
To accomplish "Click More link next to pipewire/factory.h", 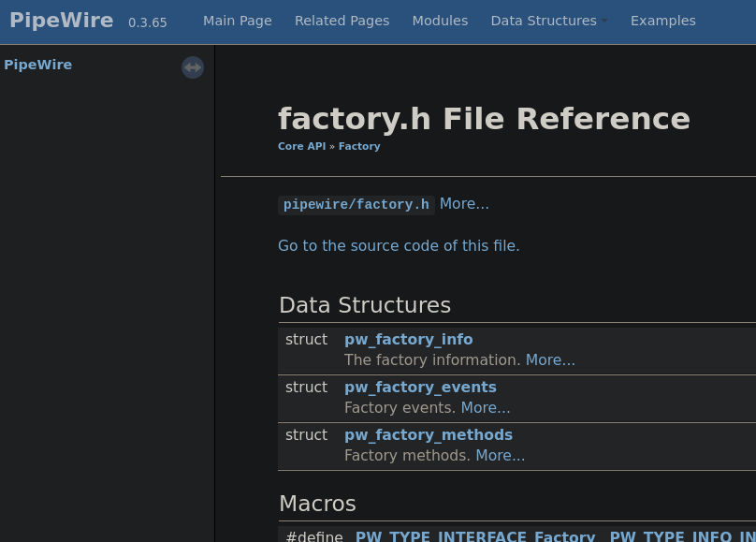I will (464, 204).
